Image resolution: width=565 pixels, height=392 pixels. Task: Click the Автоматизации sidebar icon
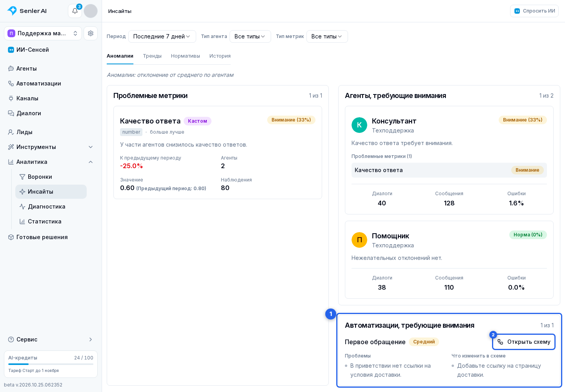pyautogui.click(x=11, y=83)
